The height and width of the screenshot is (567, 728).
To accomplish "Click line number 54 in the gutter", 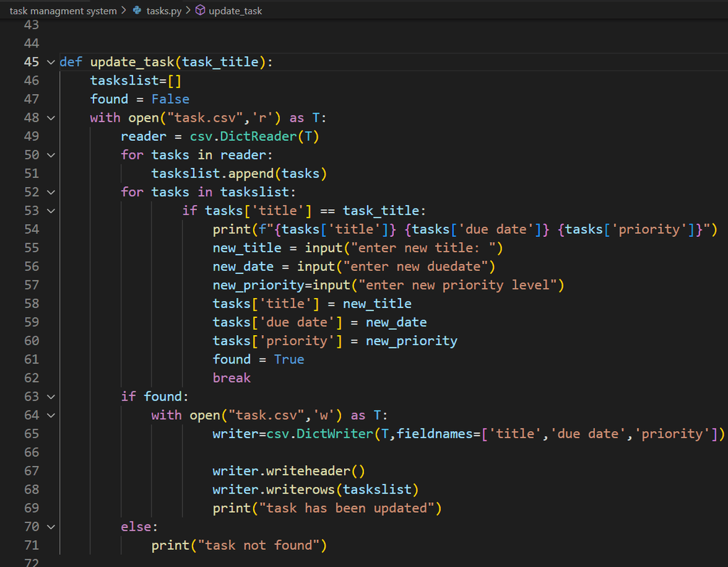I will (x=31, y=229).
